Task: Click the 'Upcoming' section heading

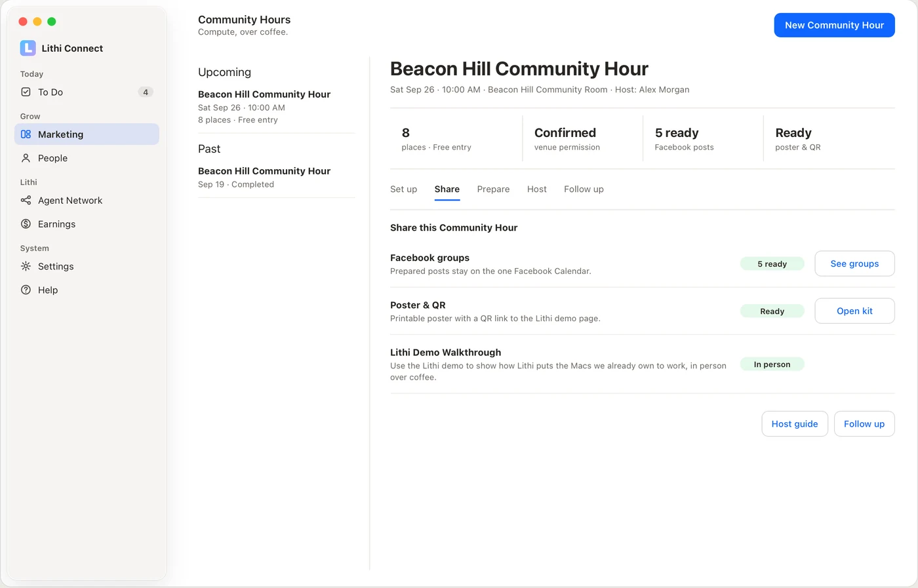Action: click(x=224, y=72)
